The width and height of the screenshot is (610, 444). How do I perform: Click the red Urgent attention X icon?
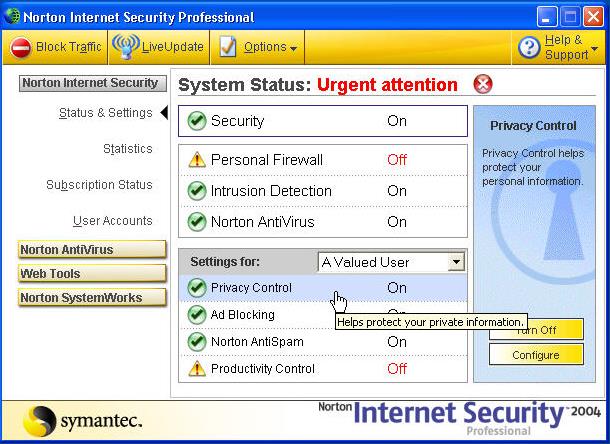point(483,84)
